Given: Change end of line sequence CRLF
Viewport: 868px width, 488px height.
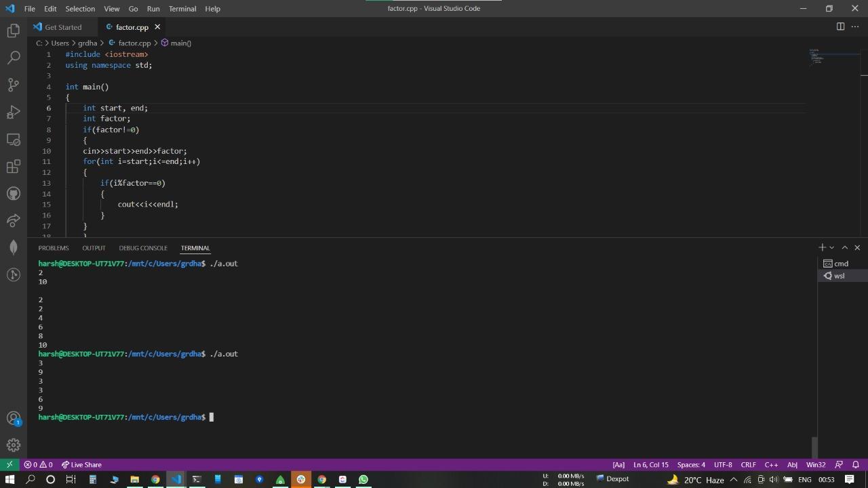Looking at the screenshot, I should 749,465.
